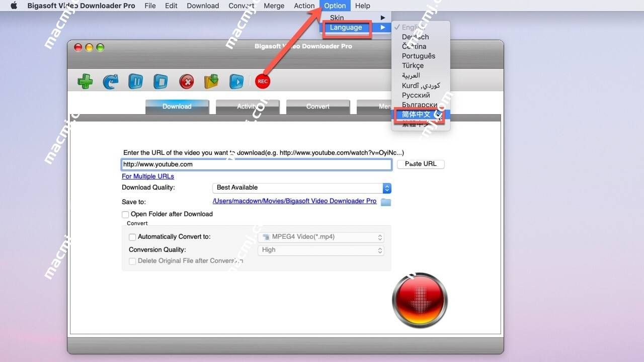Image resolution: width=644 pixels, height=362 pixels.
Task: Select Deutsch language
Action: (421, 37)
